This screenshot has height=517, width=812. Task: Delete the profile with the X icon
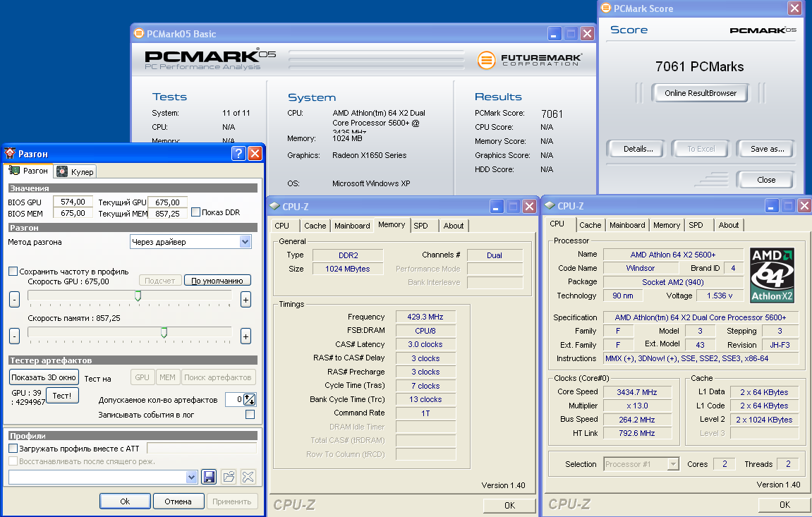click(x=248, y=477)
